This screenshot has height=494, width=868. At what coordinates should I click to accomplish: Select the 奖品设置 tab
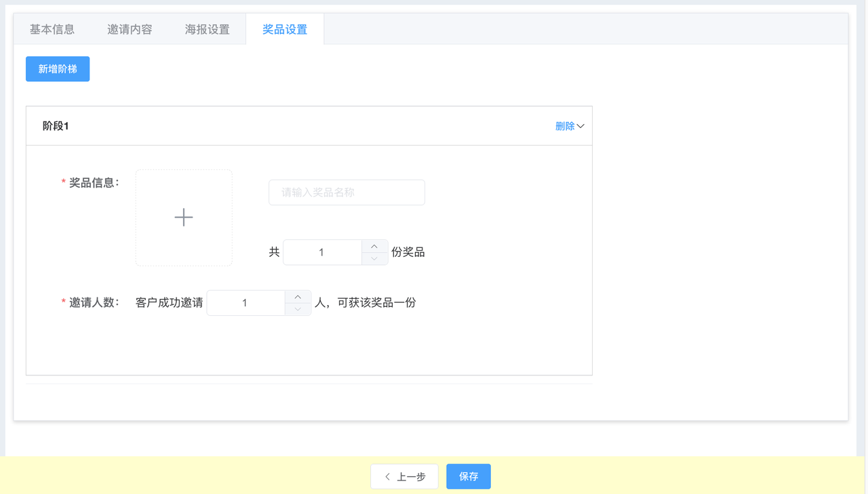pos(285,29)
